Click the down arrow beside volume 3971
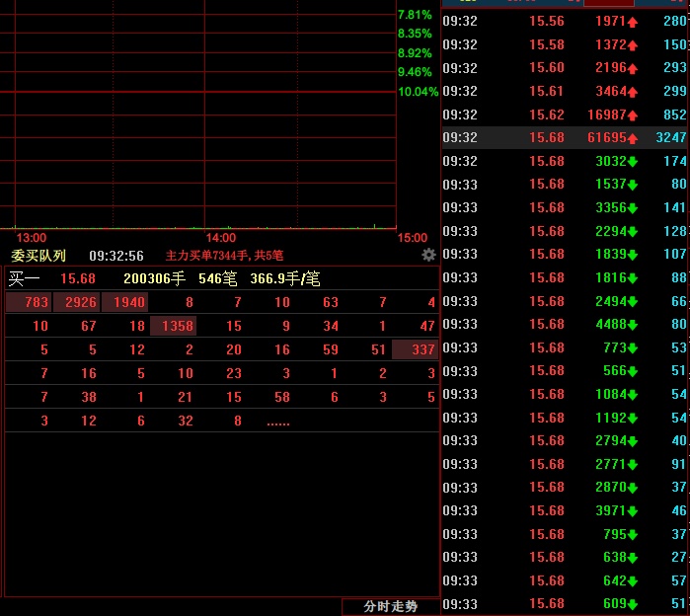This screenshot has width=690, height=616. 633,511
